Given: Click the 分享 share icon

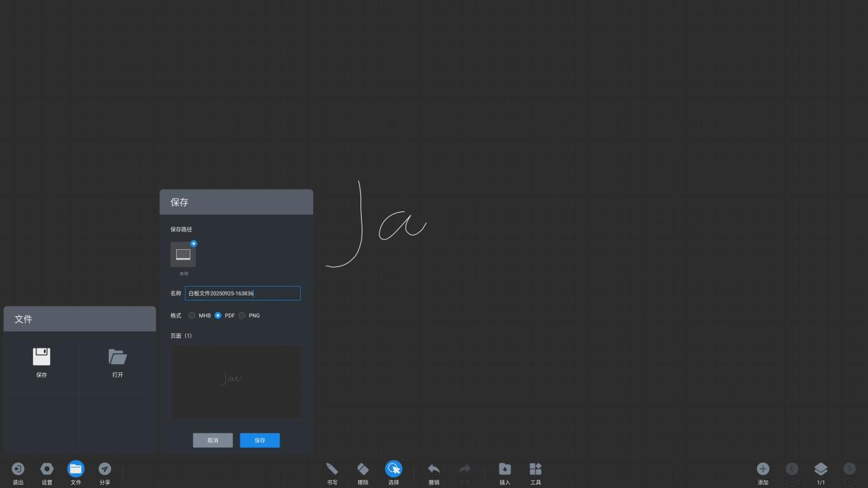Looking at the screenshot, I should tap(105, 470).
